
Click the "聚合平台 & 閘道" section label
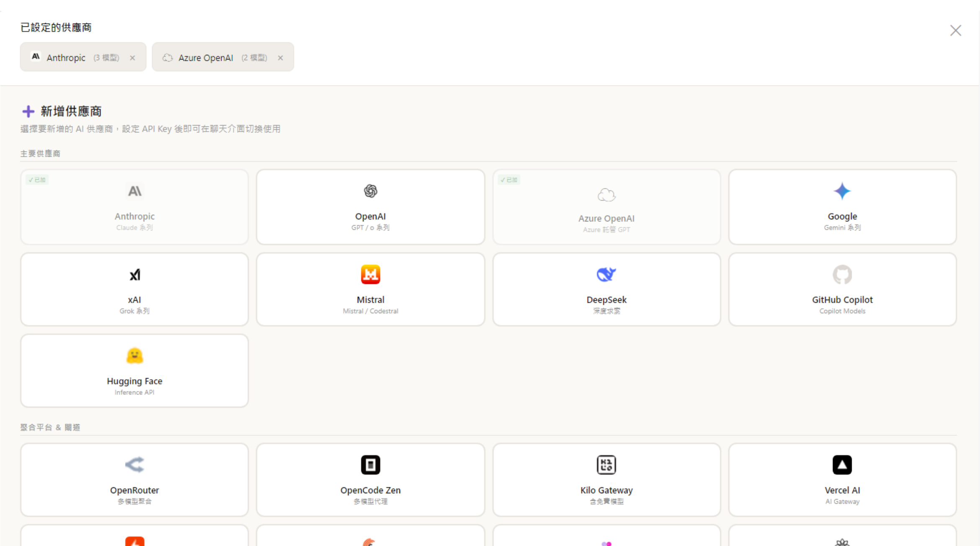50,428
